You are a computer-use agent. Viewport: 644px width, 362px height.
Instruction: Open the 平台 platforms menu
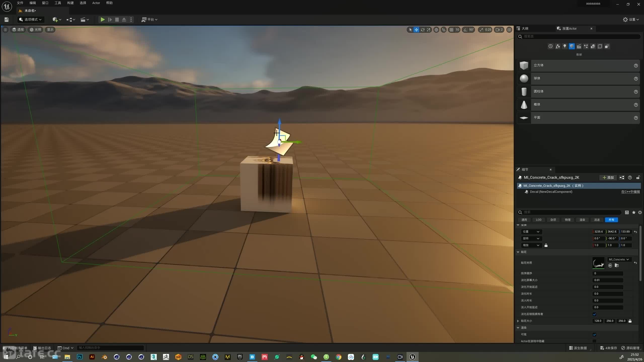[x=149, y=19]
